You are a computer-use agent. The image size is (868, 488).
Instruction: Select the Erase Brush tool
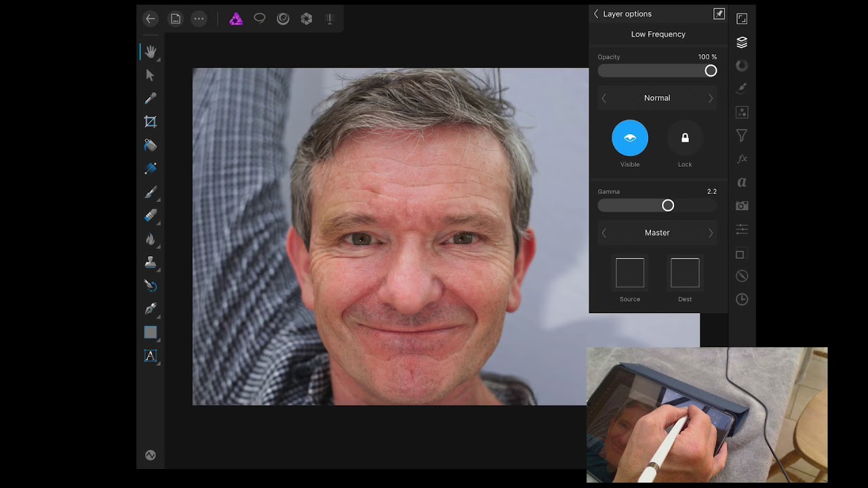(151, 216)
